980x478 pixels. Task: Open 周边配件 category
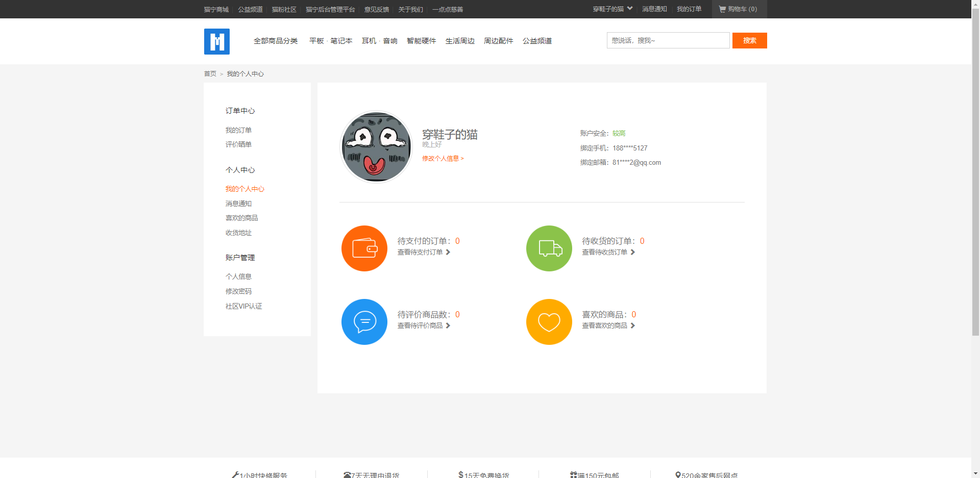[x=499, y=41]
